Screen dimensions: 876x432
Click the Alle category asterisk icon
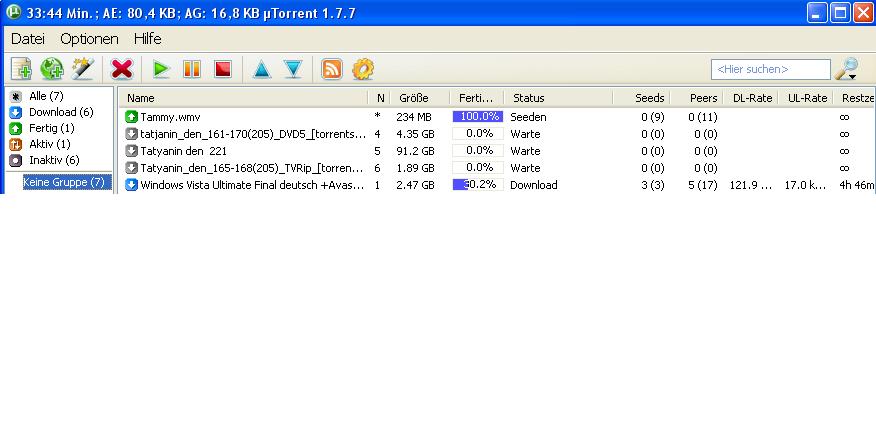click(16, 97)
